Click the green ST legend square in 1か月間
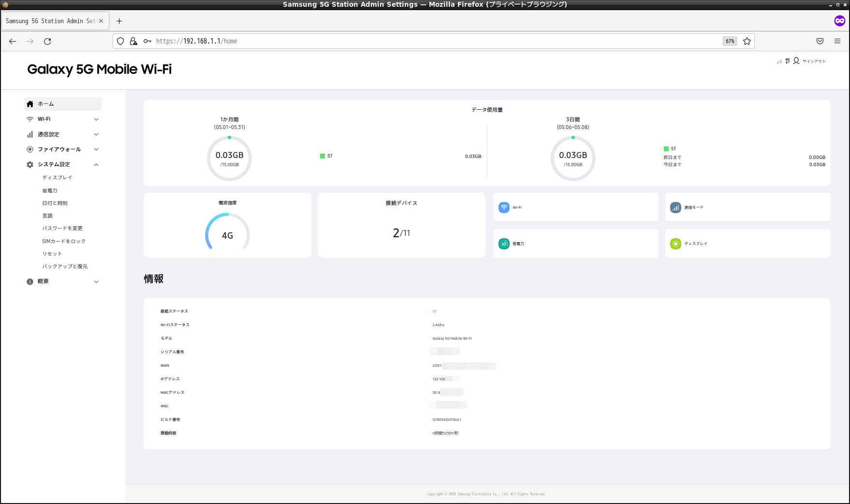 pos(322,156)
